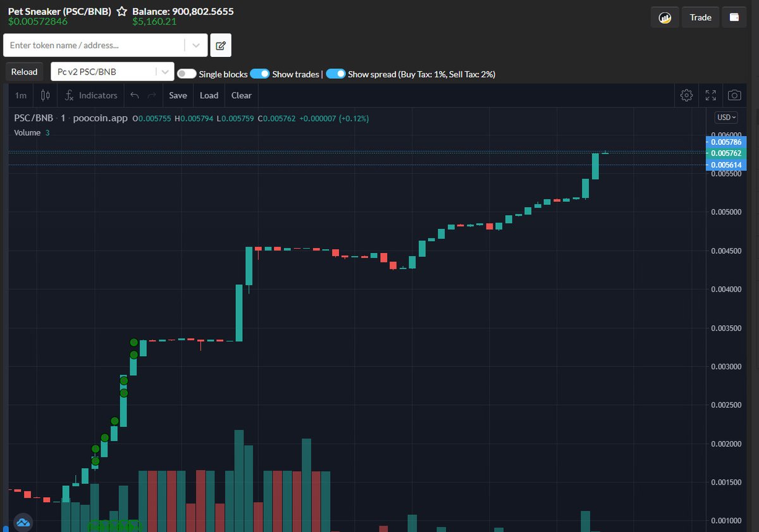Take a chart snapshot with camera icon

[x=734, y=96]
